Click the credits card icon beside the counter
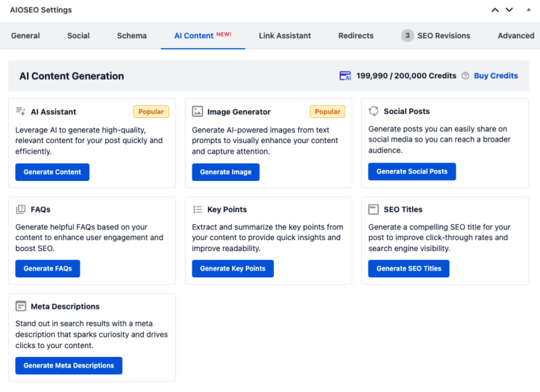This screenshot has width=540, height=392. pos(346,76)
